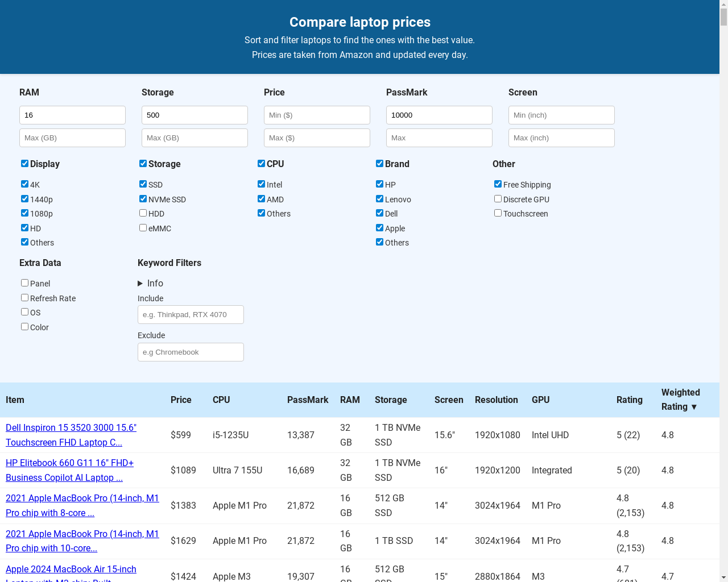Uncheck the Apple brand filter

tap(379, 228)
